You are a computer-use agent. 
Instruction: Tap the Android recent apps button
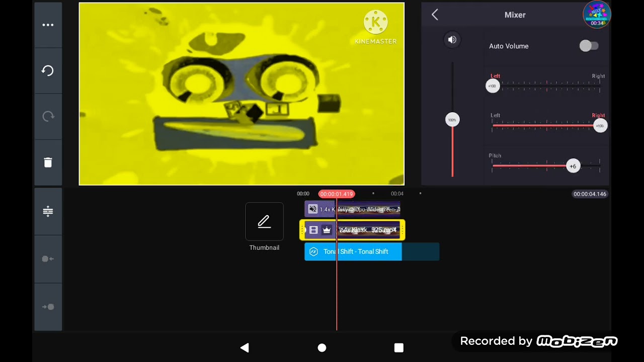(x=399, y=347)
